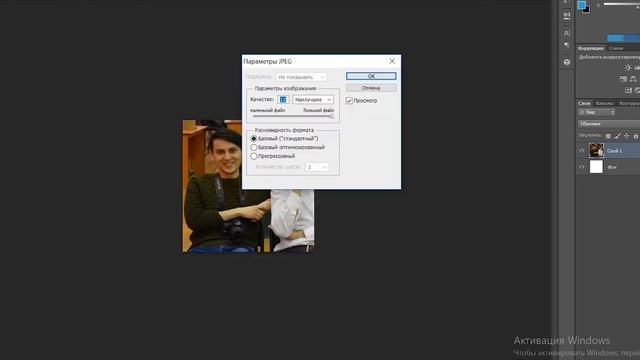Switch to the Контуры tab
The width and height of the screenshot is (640, 360).
tap(629, 103)
